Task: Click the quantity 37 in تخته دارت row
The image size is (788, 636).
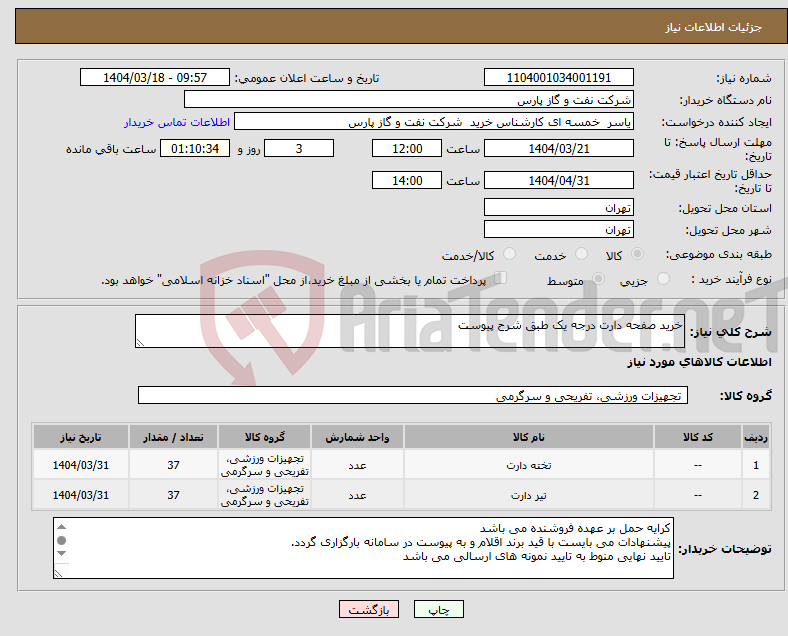Action: tap(173, 465)
